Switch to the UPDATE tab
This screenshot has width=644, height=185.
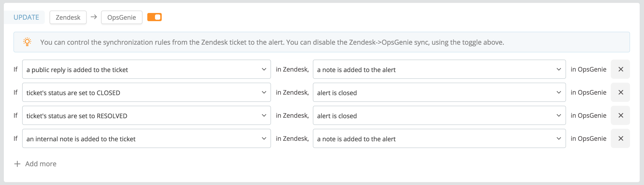pyautogui.click(x=26, y=17)
